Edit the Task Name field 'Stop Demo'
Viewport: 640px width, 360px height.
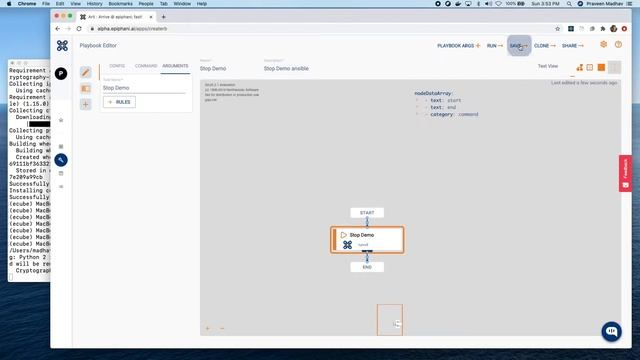(x=144, y=88)
